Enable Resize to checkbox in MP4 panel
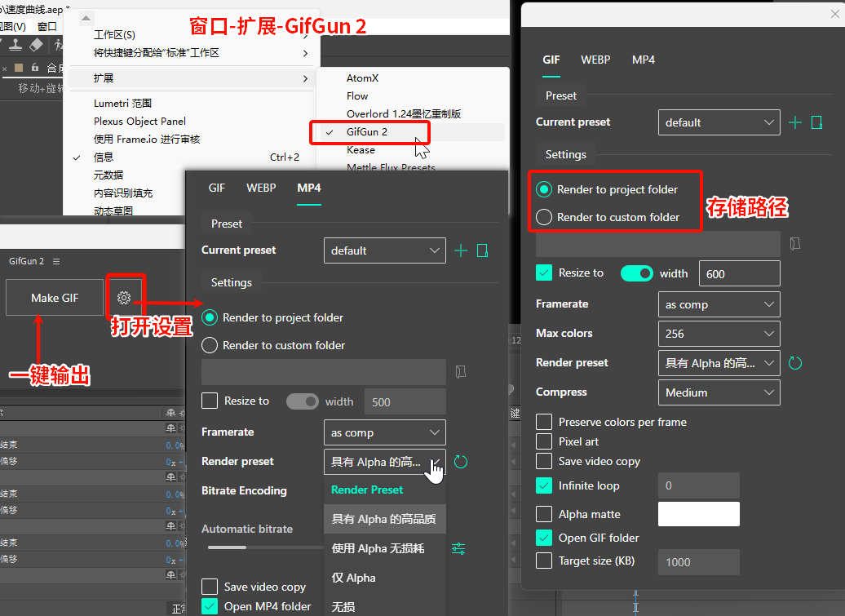This screenshot has height=616, width=845. (210, 401)
